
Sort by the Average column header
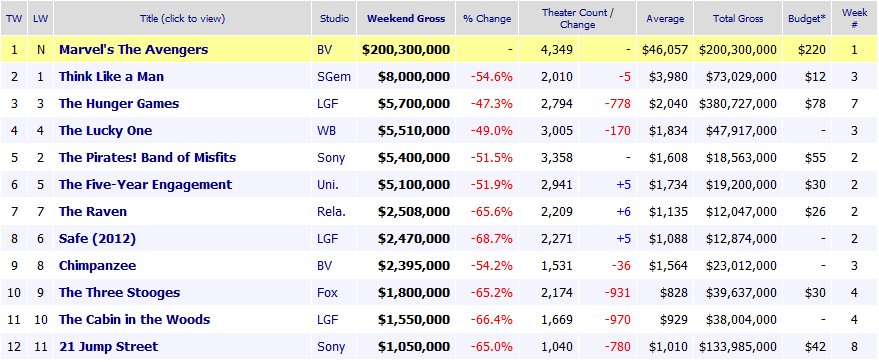[x=665, y=18]
